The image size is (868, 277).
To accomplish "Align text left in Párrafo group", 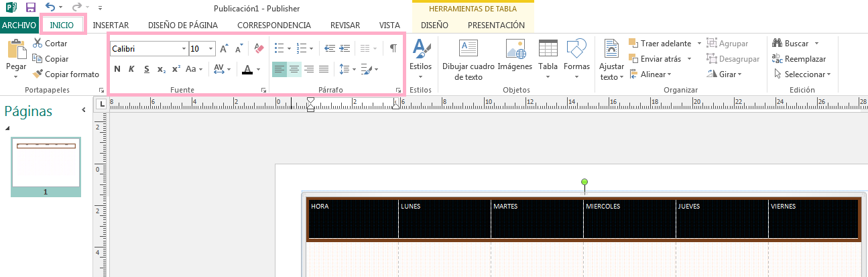I will [x=280, y=68].
